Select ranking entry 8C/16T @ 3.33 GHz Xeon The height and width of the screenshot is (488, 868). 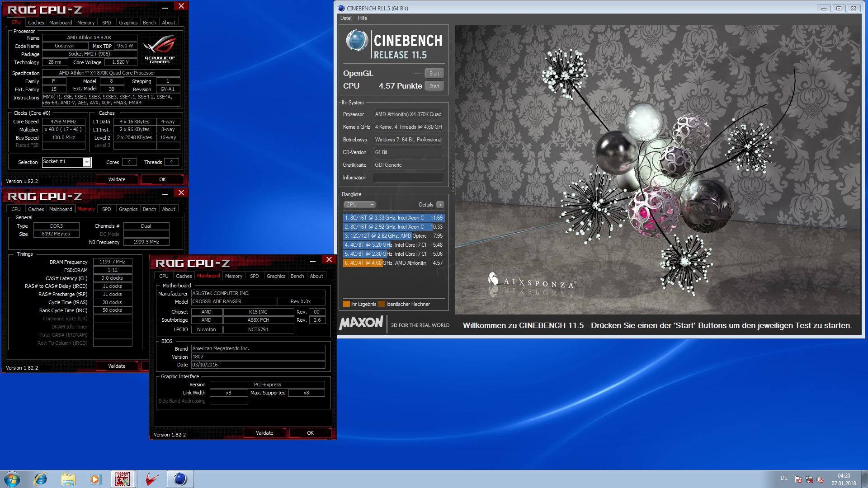click(x=394, y=218)
